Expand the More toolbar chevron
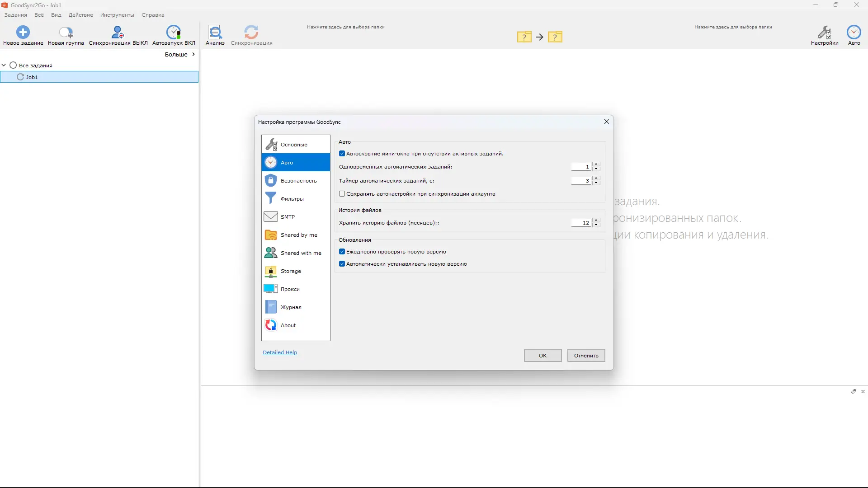This screenshot has width=868, height=488. pyautogui.click(x=193, y=54)
